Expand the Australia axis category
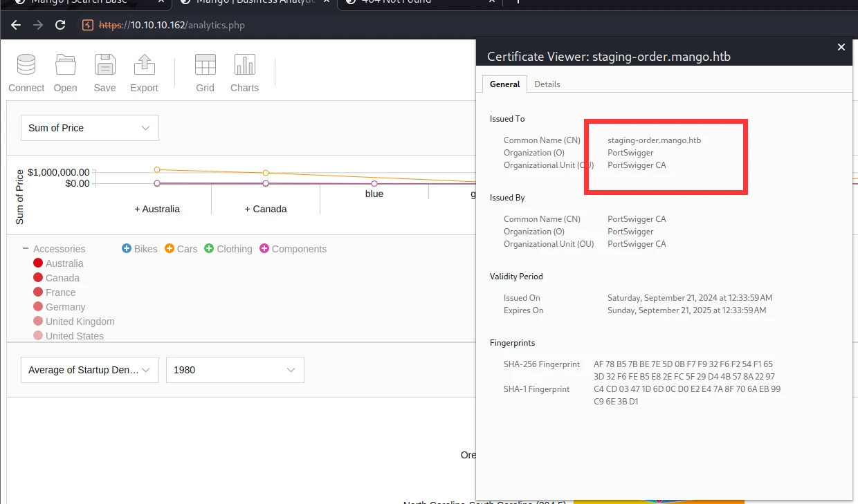 157,209
